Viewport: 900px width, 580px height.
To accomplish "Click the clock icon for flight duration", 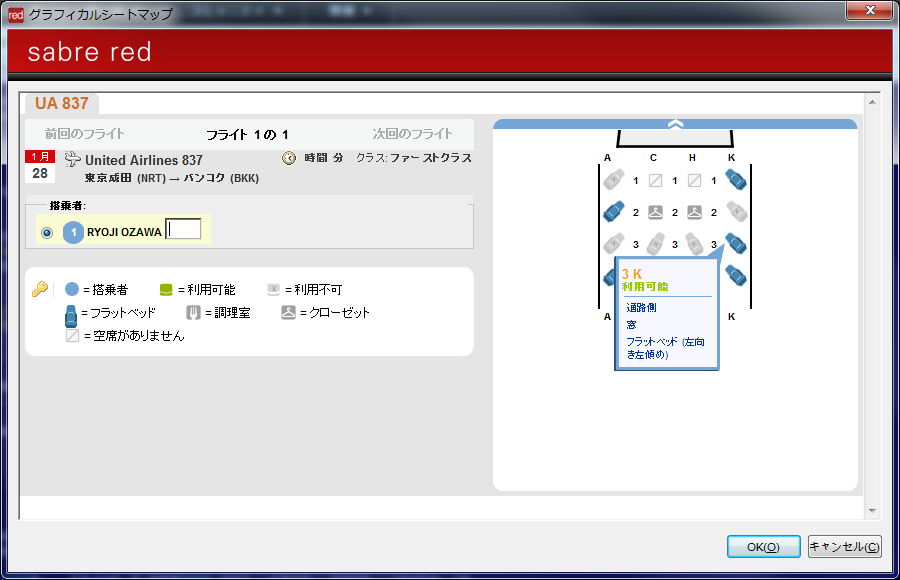I will click(289, 158).
